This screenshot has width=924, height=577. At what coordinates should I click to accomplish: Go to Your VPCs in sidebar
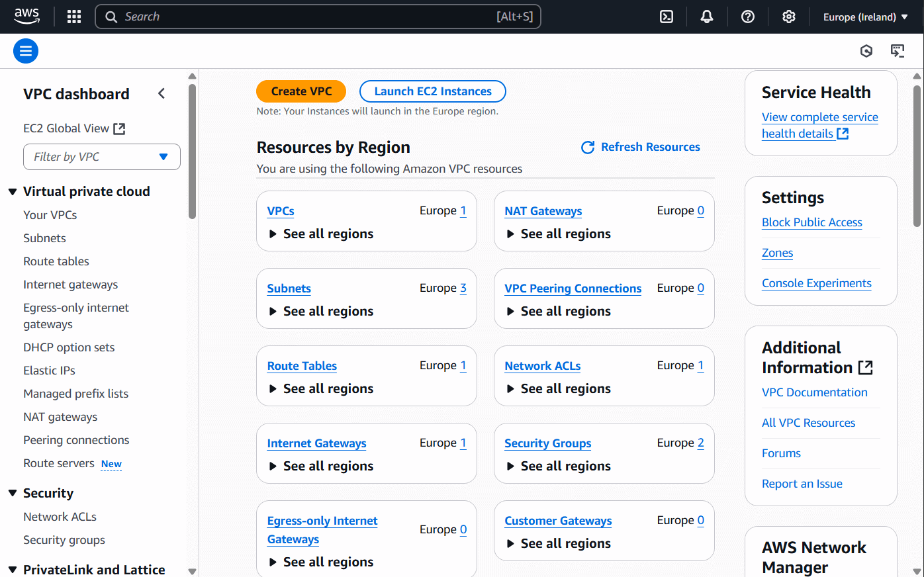click(50, 215)
